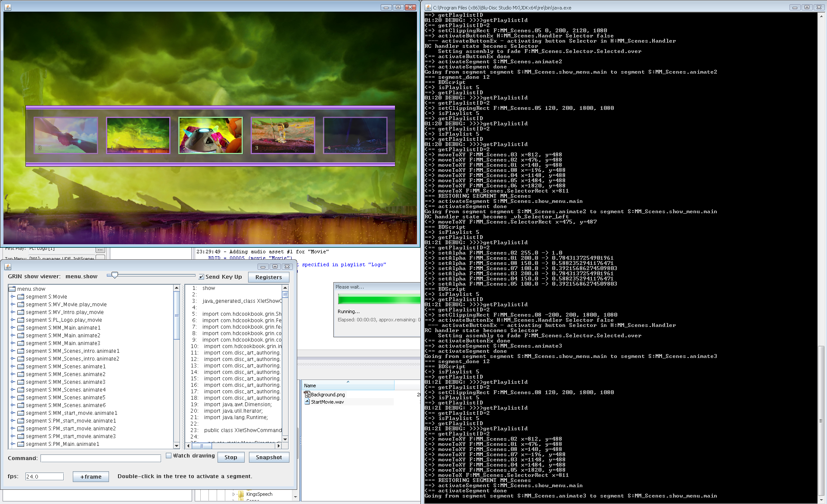Expand segment S:MM_Scenes.animate3 node
Image resolution: width=827 pixels, height=504 pixels.
pyautogui.click(x=13, y=382)
